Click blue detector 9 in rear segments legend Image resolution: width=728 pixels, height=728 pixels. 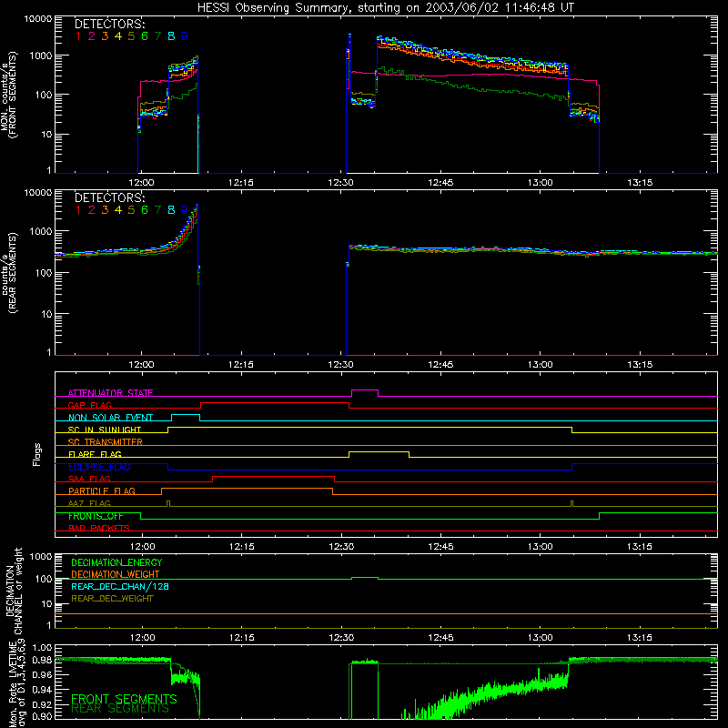(x=185, y=210)
